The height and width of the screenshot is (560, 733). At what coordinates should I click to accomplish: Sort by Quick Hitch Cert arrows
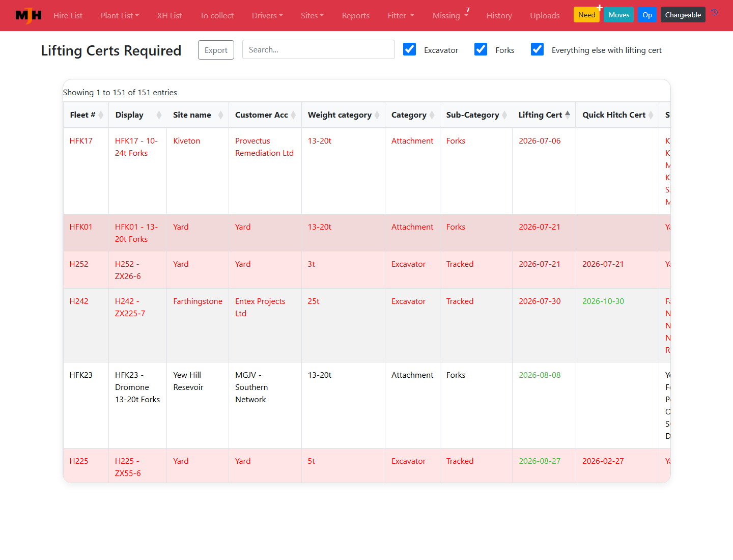click(651, 115)
